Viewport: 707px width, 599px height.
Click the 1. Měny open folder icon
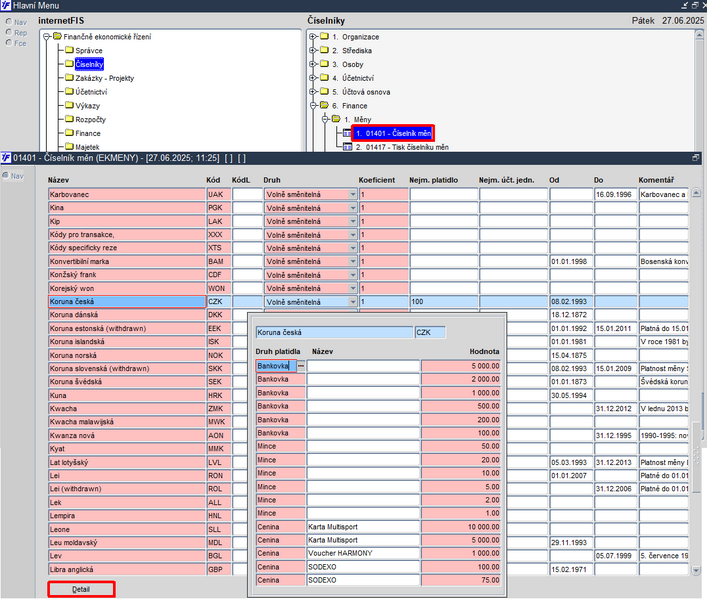click(336, 119)
